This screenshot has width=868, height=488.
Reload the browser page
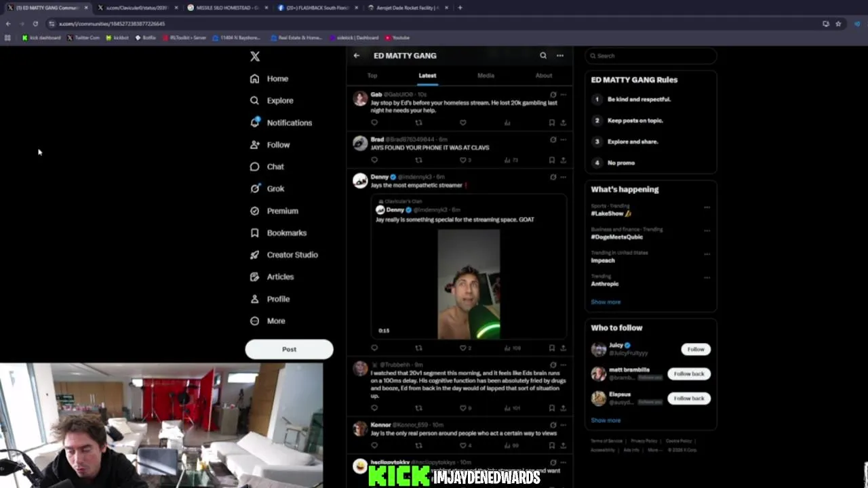coord(35,24)
